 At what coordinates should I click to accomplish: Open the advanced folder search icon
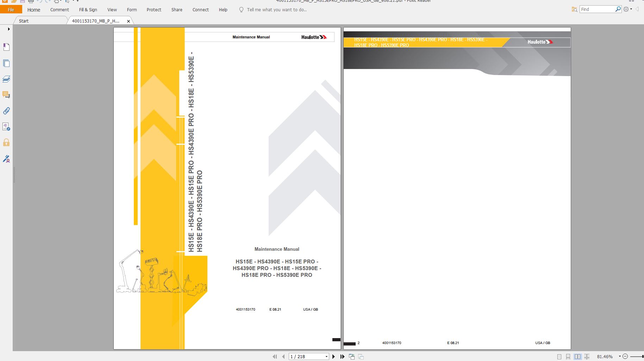click(574, 10)
